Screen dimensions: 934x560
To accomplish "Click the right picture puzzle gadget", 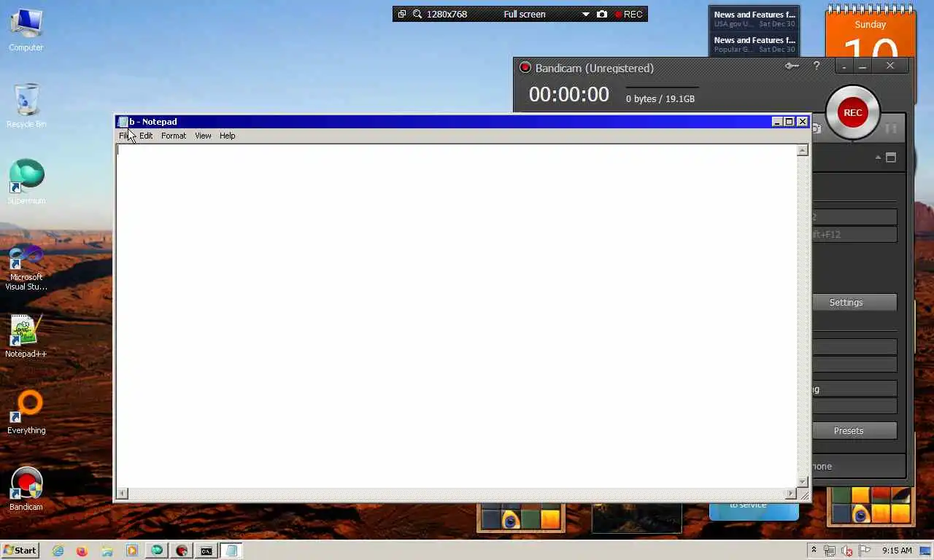I will [x=871, y=505].
